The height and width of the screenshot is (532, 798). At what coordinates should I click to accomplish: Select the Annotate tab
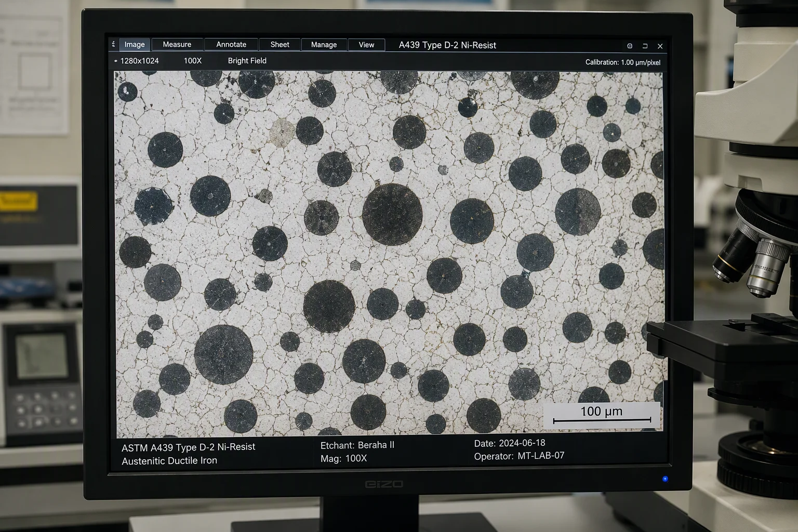click(231, 45)
